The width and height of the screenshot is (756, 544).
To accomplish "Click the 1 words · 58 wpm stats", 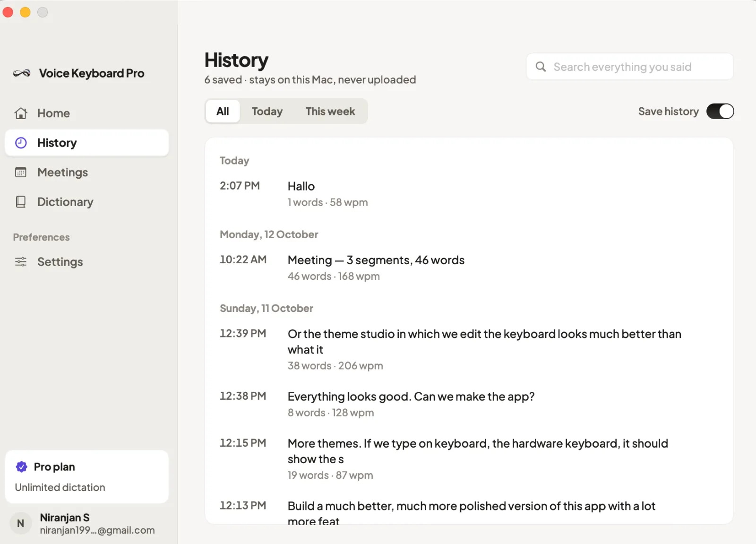I will point(327,202).
